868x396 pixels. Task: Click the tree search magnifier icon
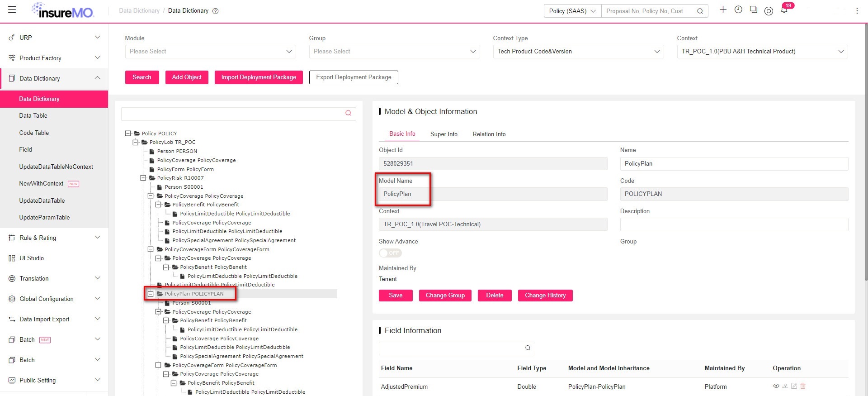[348, 113]
